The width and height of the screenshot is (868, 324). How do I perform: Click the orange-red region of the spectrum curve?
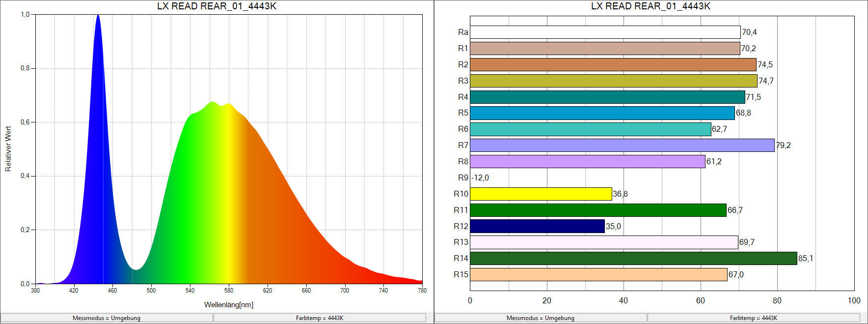[295, 221]
